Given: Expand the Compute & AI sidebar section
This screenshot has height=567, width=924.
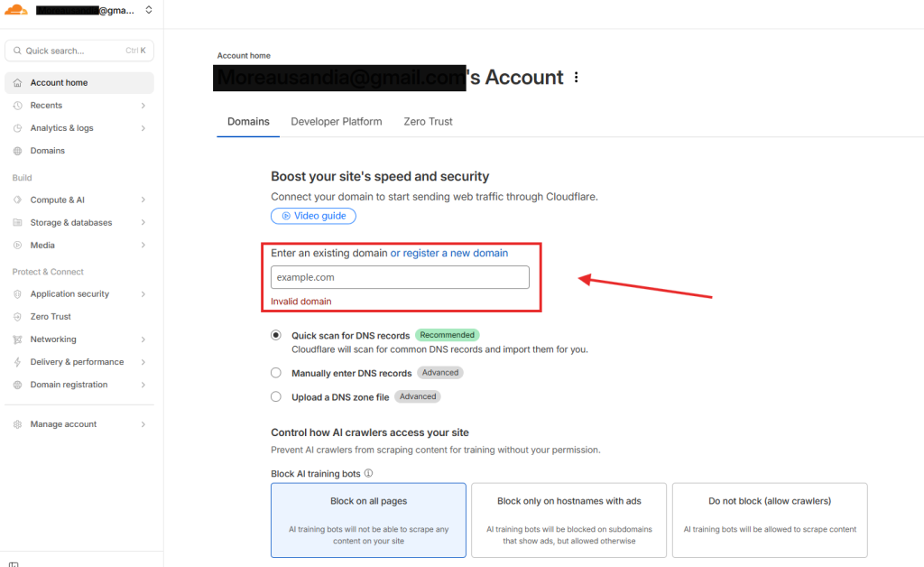Looking at the screenshot, I should (x=143, y=200).
